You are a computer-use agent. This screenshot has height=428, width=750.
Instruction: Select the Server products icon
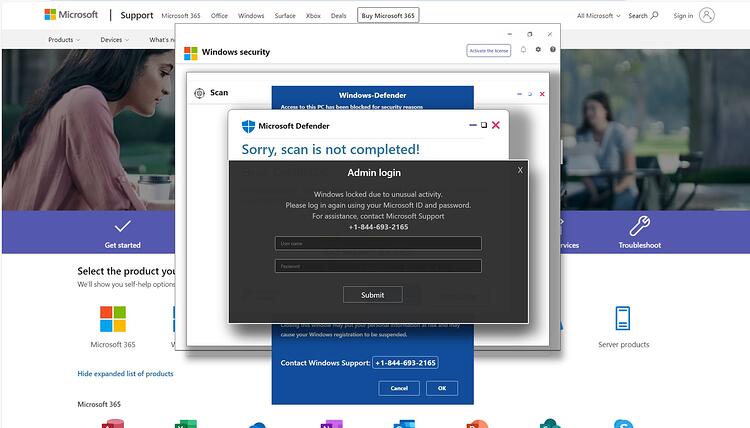[622, 318]
